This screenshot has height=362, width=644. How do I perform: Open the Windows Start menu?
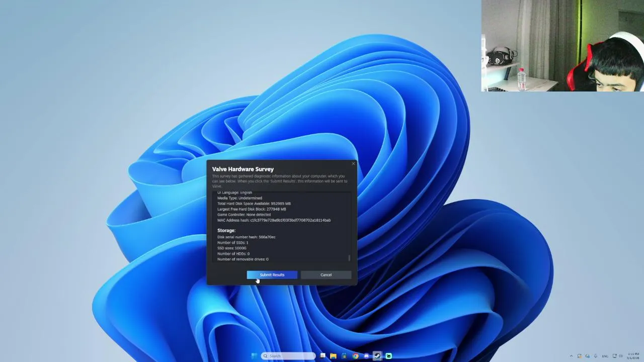click(x=254, y=356)
